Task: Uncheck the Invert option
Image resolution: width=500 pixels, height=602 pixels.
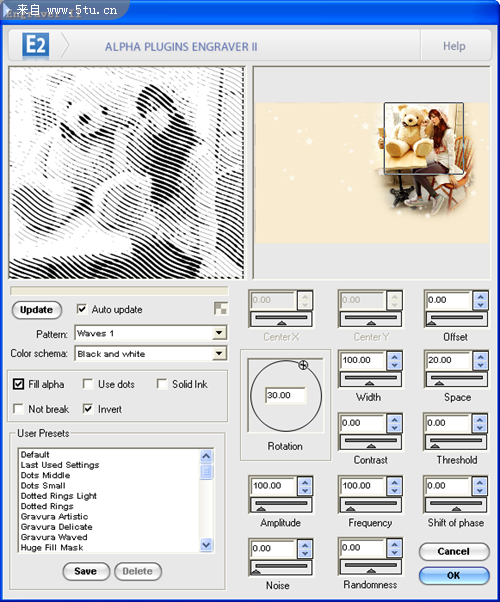Action: click(x=88, y=409)
